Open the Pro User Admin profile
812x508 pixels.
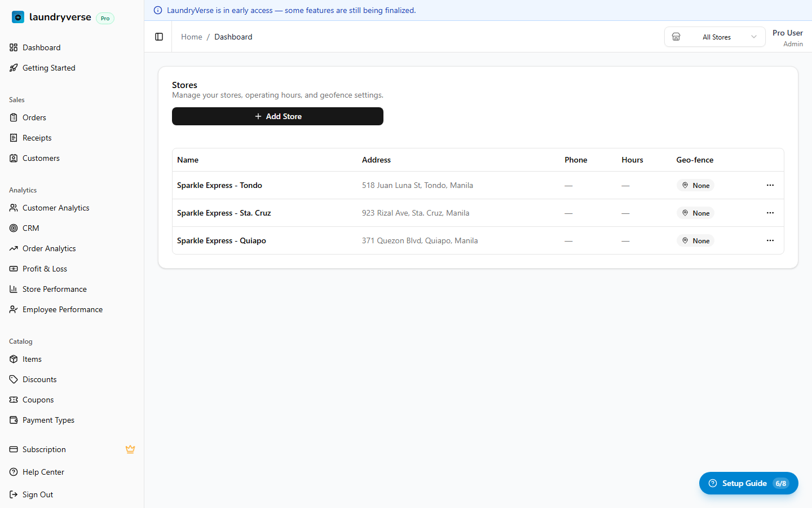point(787,38)
